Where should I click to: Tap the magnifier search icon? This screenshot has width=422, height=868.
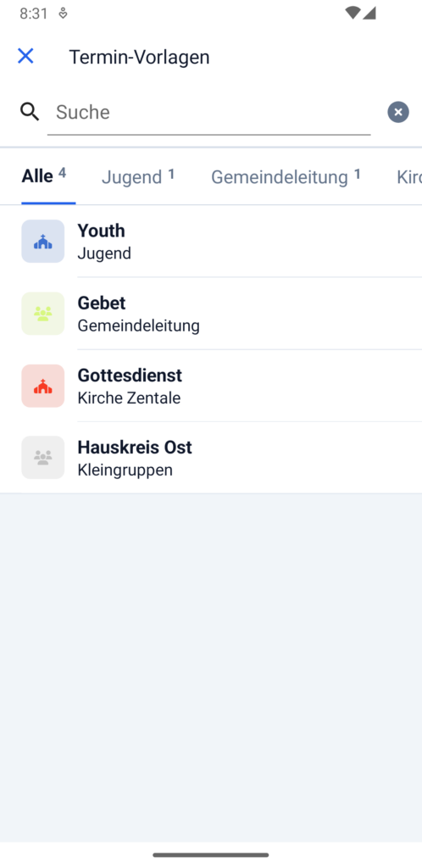(x=30, y=112)
